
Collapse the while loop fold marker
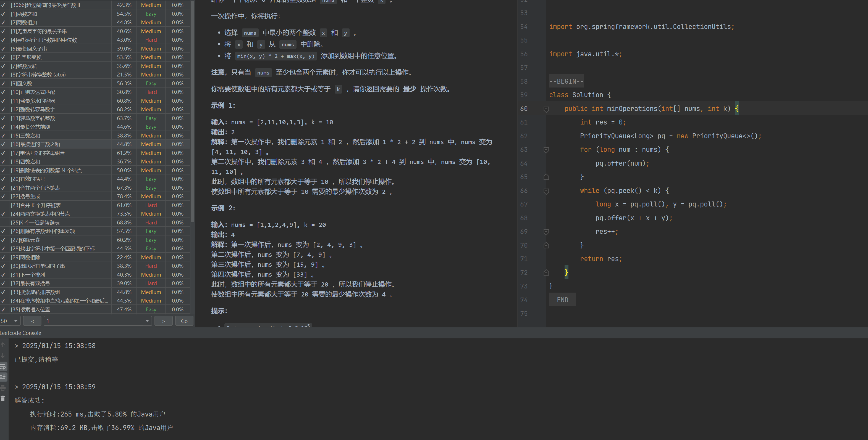point(546,191)
